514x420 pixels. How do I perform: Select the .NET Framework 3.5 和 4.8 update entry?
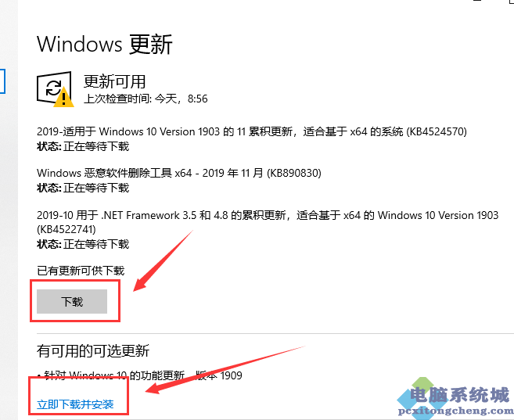pos(268,222)
